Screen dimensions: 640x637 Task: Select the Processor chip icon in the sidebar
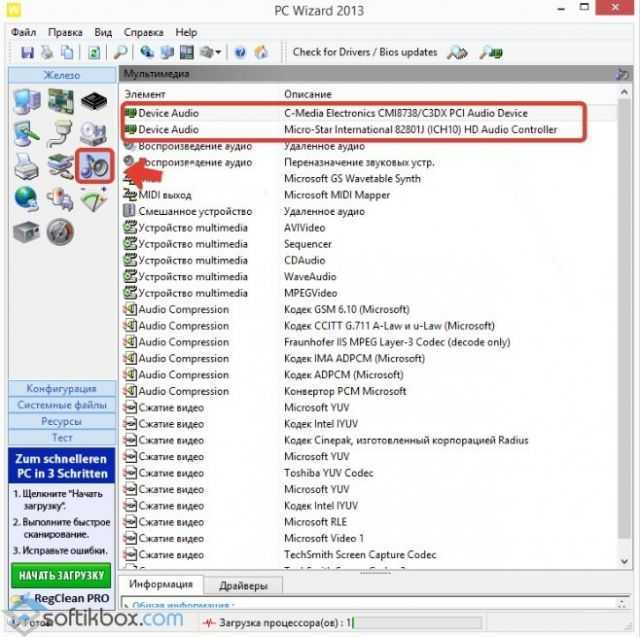click(x=94, y=101)
